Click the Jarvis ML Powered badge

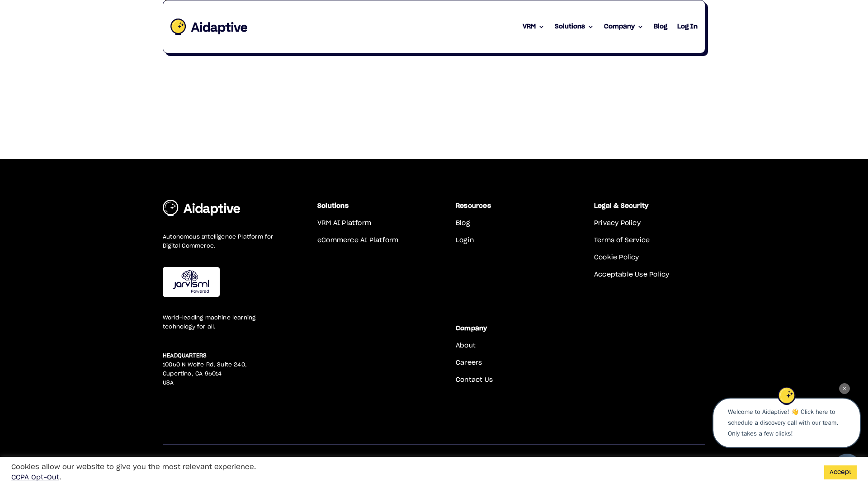191,282
